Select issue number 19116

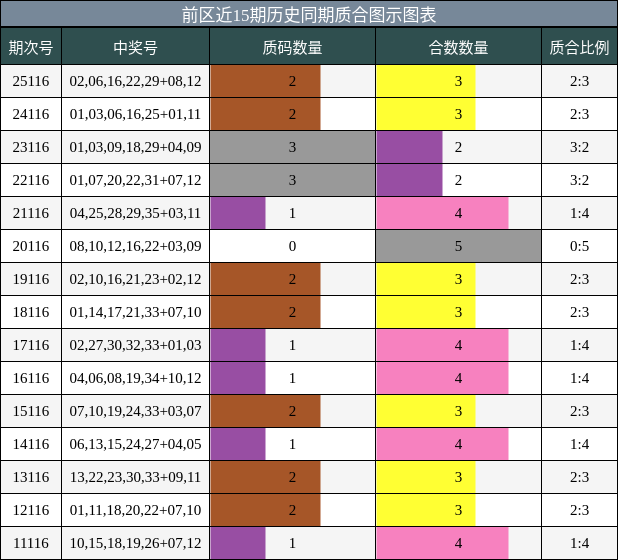coord(31,279)
